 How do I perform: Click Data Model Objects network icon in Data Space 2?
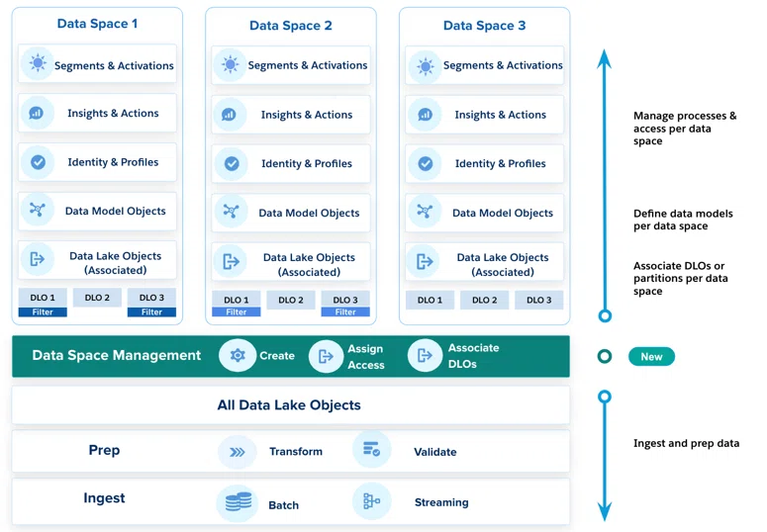point(232,212)
